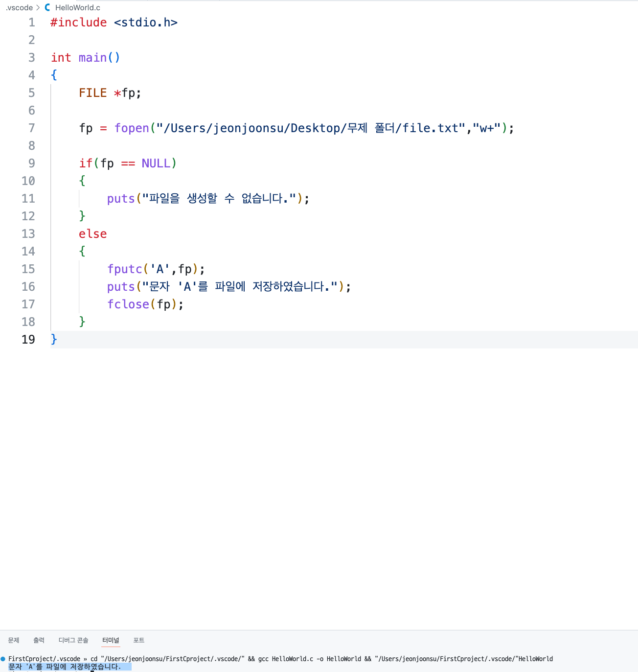Click the FILE *fp; declaration
The height and width of the screenshot is (672, 638).
[x=110, y=93]
